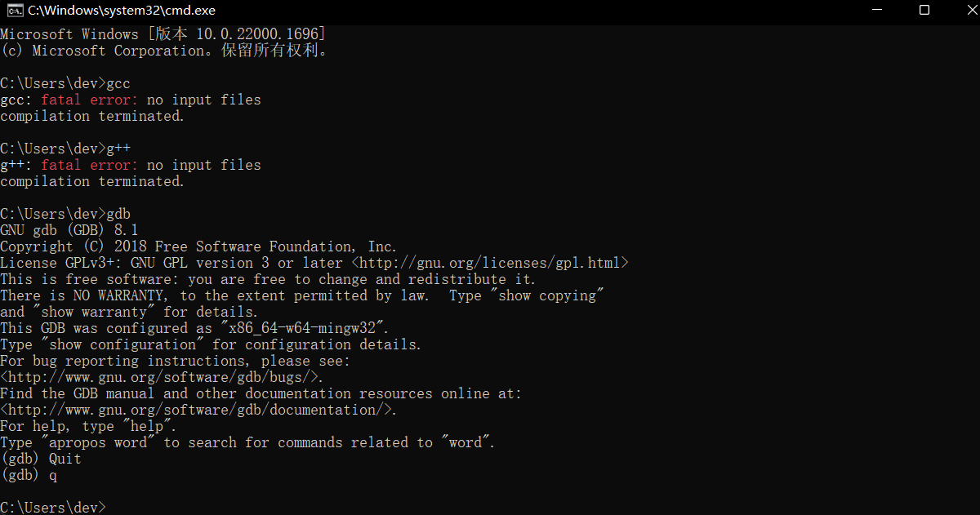Image resolution: width=980 pixels, height=515 pixels.
Task: Click the '(gdb) Quit' line
Action: point(41,459)
